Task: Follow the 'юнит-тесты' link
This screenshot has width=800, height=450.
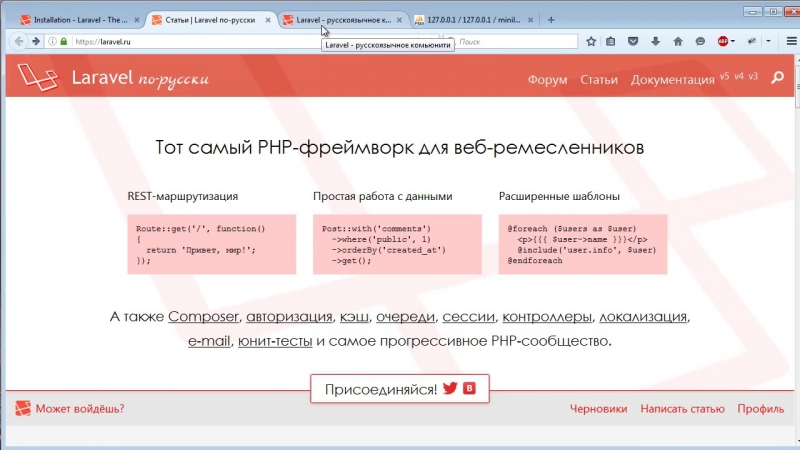Action: [x=275, y=341]
